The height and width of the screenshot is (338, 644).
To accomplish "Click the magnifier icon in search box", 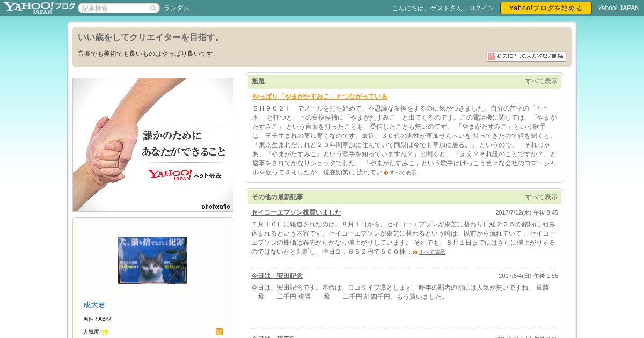I will click(153, 9).
